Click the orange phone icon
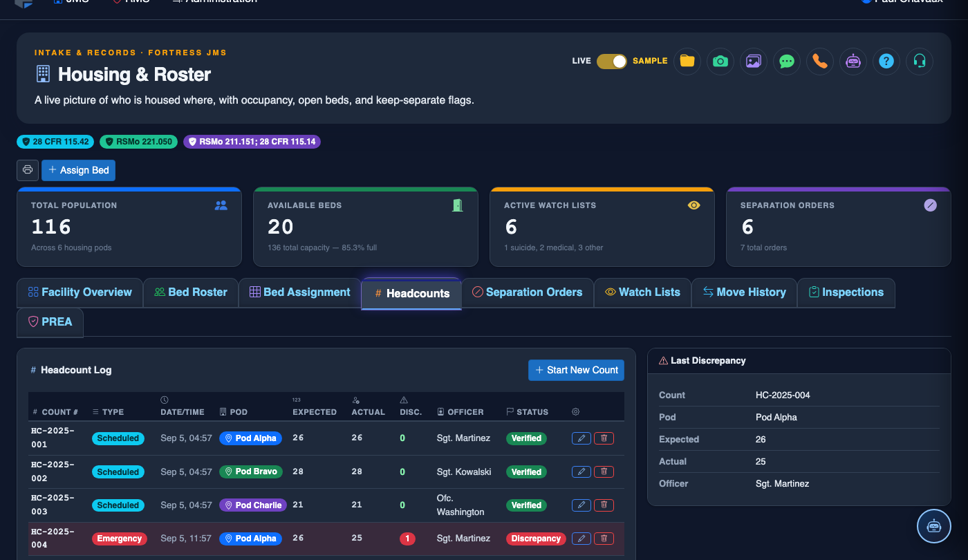968x560 pixels. (820, 61)
